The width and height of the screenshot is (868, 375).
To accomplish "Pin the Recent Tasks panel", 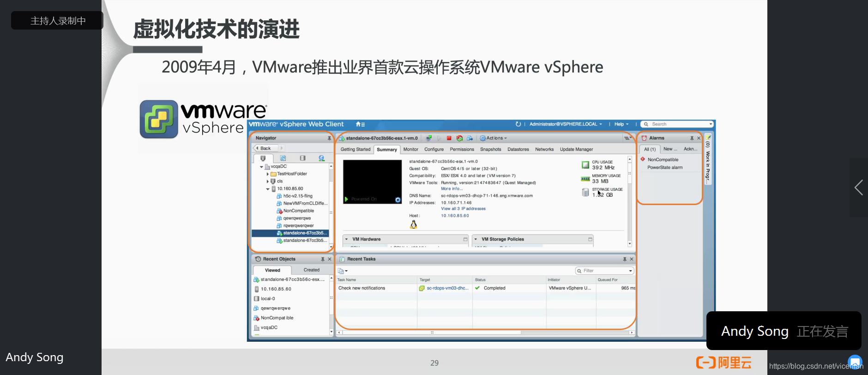I will (x=625, y=259).
